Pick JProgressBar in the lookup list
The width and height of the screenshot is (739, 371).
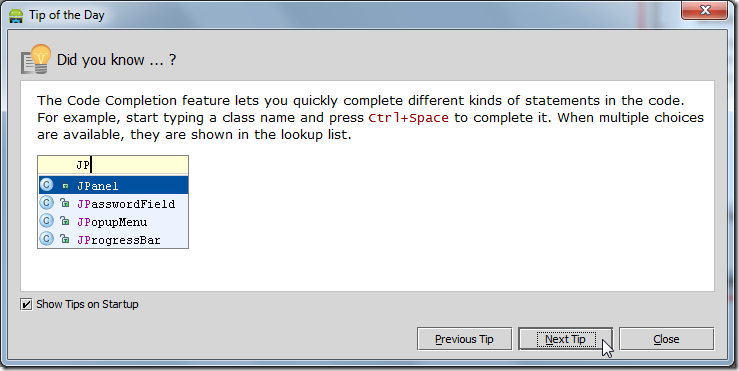113,239
